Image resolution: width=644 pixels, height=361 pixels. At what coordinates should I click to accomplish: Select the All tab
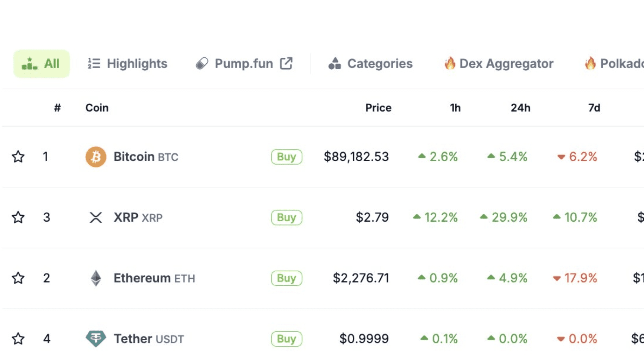tap(41, 63)
